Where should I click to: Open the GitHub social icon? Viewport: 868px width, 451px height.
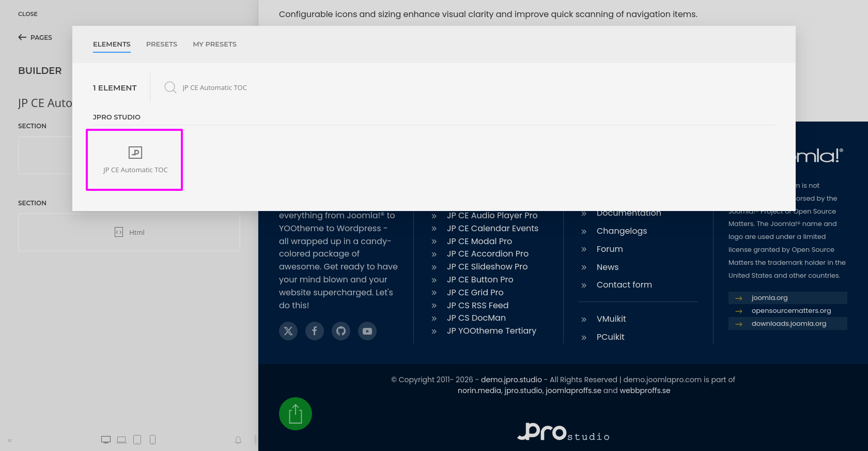[341, 331]
